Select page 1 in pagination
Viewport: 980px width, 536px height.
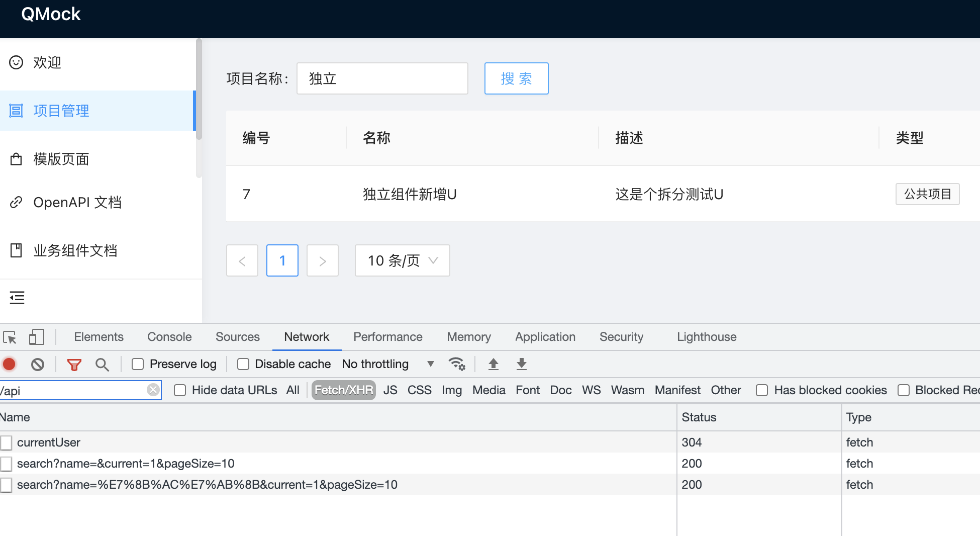coord(282,260)
